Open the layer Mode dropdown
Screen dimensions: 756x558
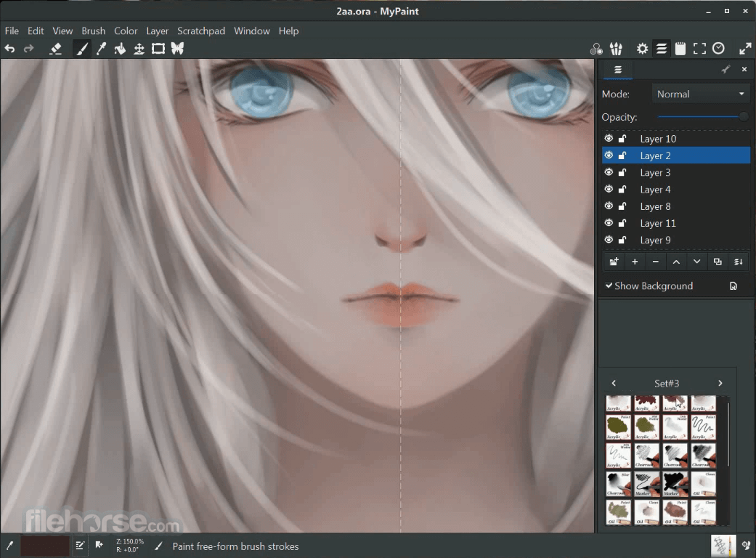[701, 94]
